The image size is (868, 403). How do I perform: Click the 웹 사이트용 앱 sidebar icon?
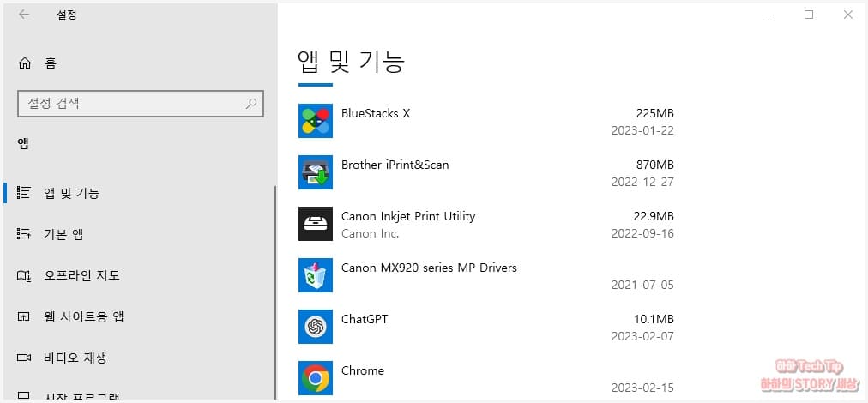(x=23, y=316)
